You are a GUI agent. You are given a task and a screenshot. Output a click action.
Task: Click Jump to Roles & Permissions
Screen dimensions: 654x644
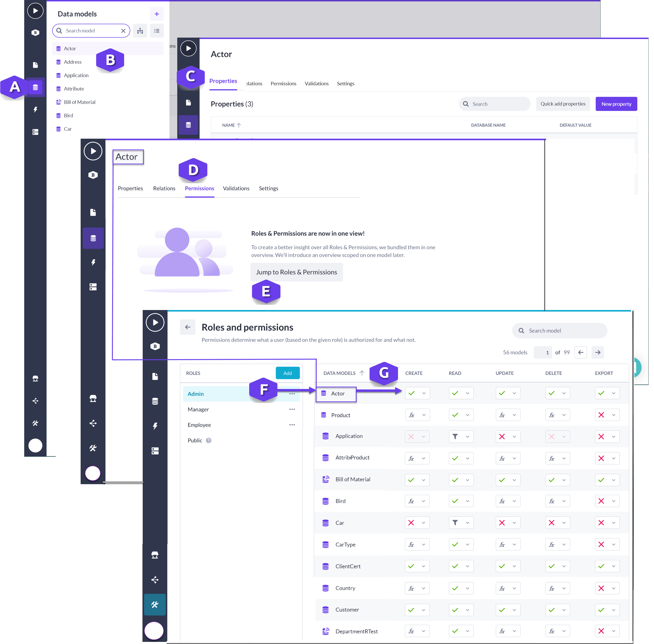pos(296,272)
